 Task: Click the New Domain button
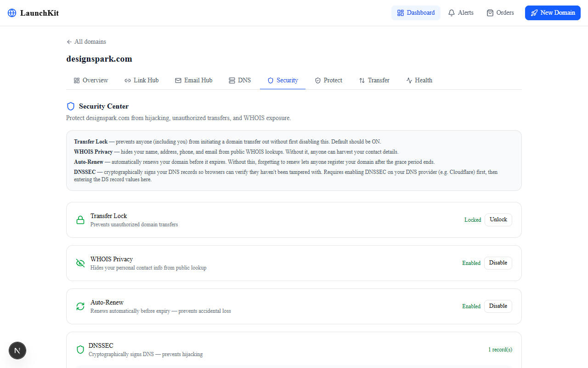click(x=553, y=13)
